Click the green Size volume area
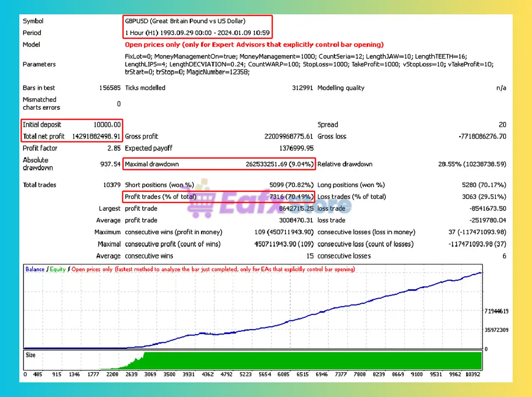 point(312,361)
